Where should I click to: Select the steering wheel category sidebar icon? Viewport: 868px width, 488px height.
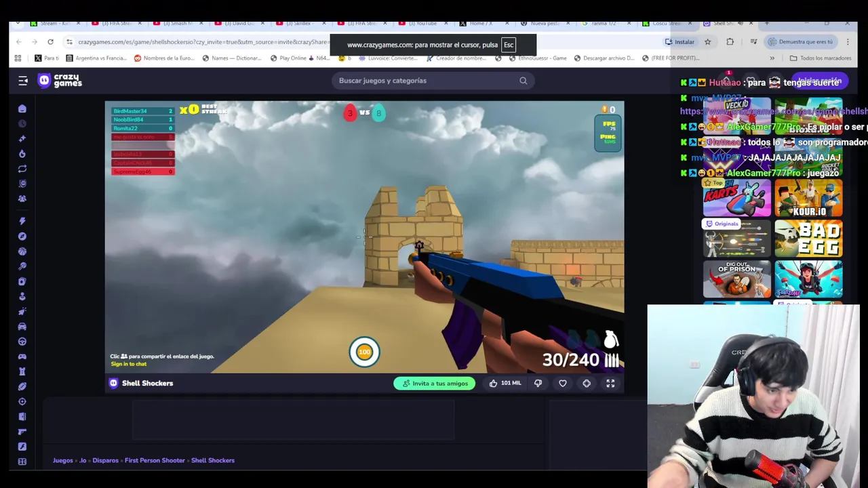click(22, 342)
